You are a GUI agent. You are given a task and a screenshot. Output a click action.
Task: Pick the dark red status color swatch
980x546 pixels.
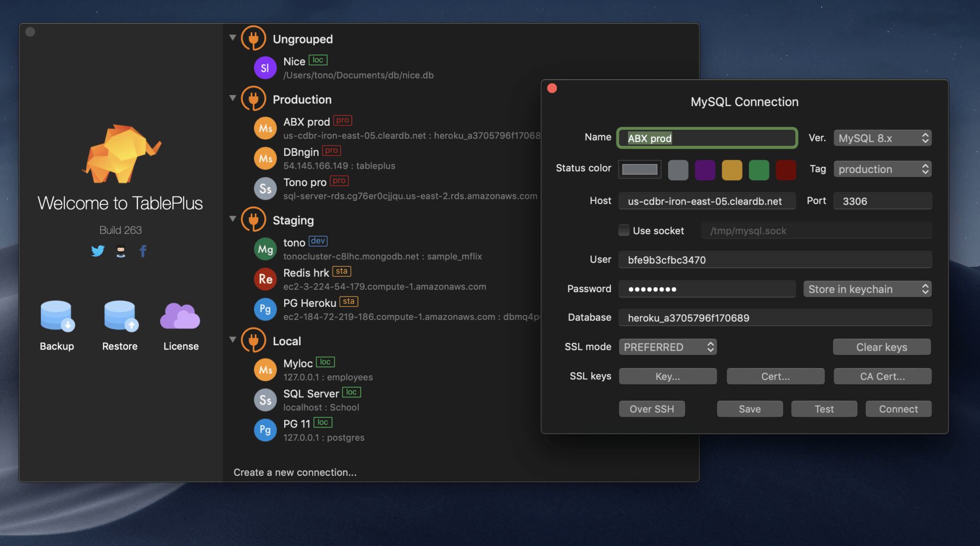(x=786, y=170)
